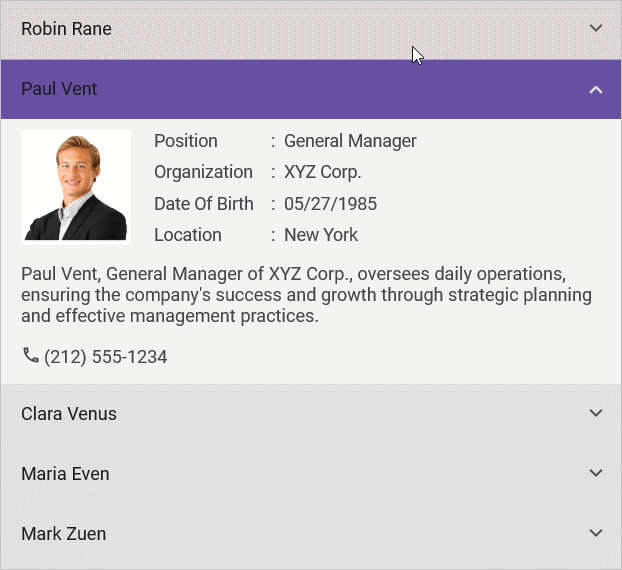Collapse Paul Vent section with up chevron
622x570 pixels.
point(596,90)
